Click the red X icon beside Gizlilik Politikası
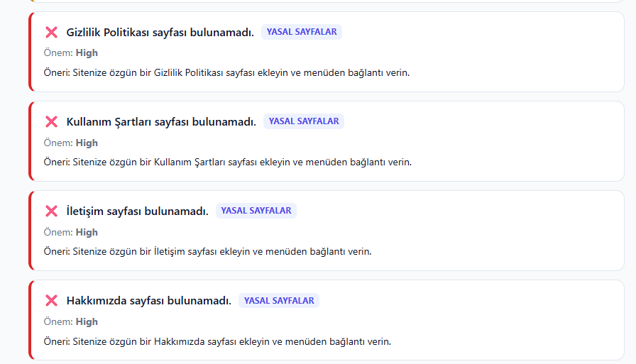Screen dimensions: 636x364 click(x=52, y=32)
